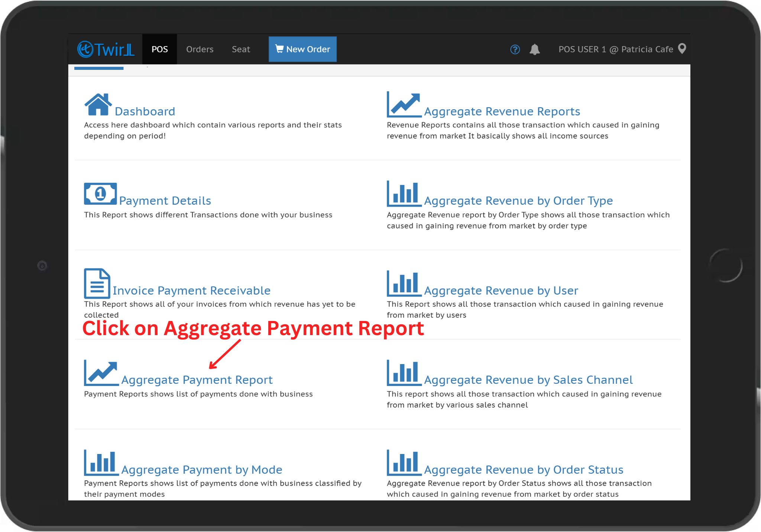Click the Invoice Payment Receivable document icon
Viewport: 761px width, 532px height.
coord(97,283)
